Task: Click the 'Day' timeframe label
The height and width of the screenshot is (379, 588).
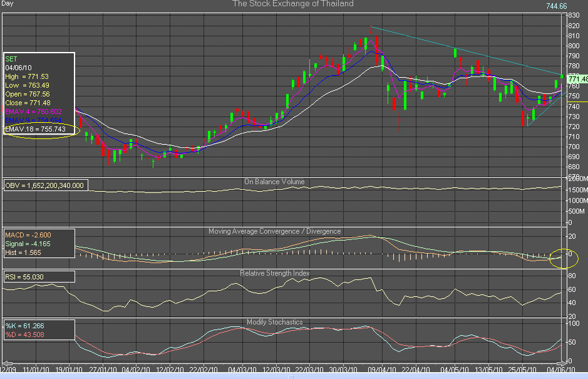Action: [7, 3]
